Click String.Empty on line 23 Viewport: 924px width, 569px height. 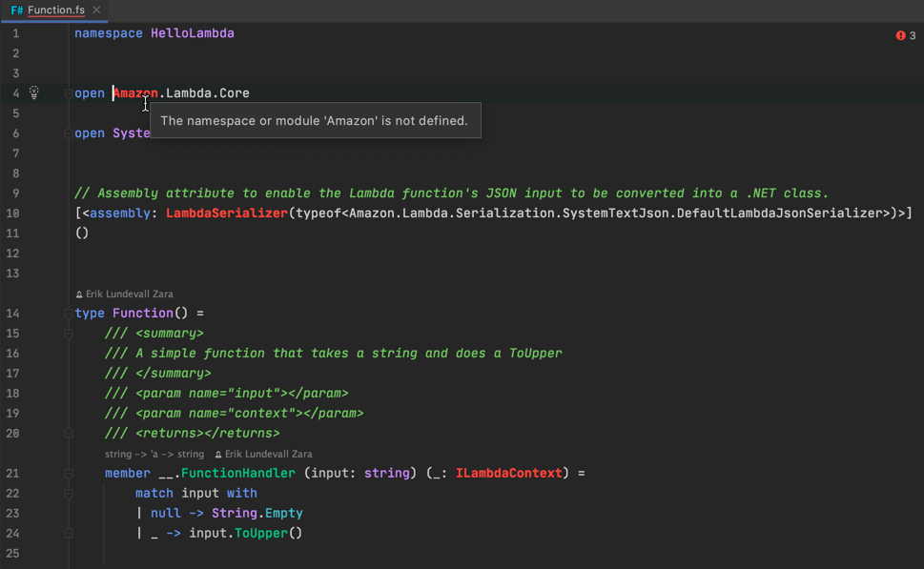pos(257,514)
